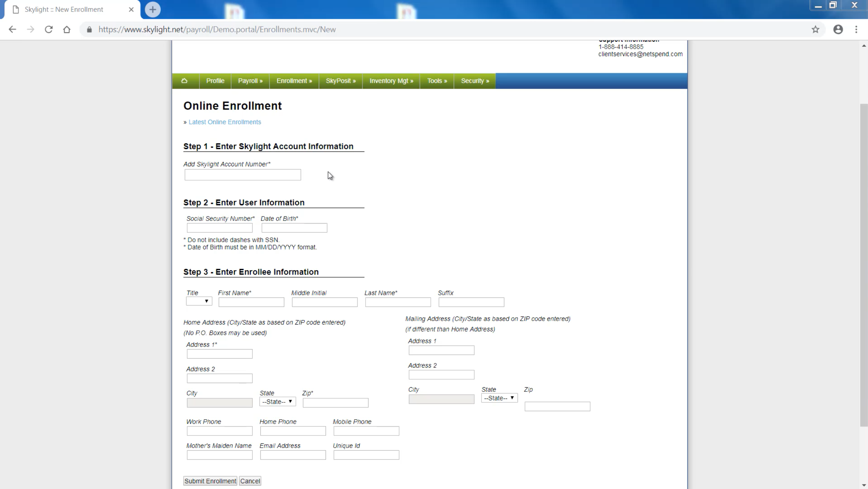Expand Mailing Address State dropdown
Image resolution: width=868 pixels, height=489 pixels.
pos(500,398)
